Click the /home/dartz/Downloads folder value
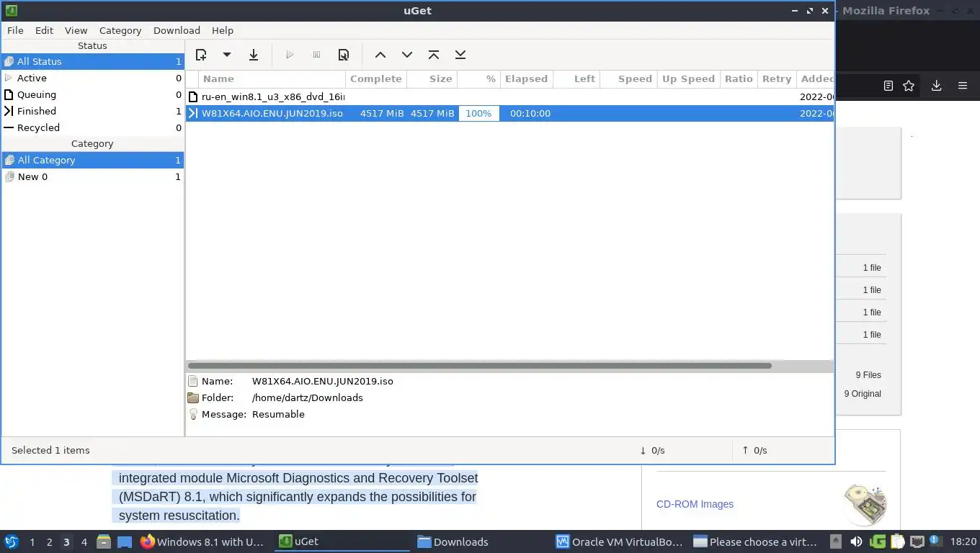 [x=308, y=397]
